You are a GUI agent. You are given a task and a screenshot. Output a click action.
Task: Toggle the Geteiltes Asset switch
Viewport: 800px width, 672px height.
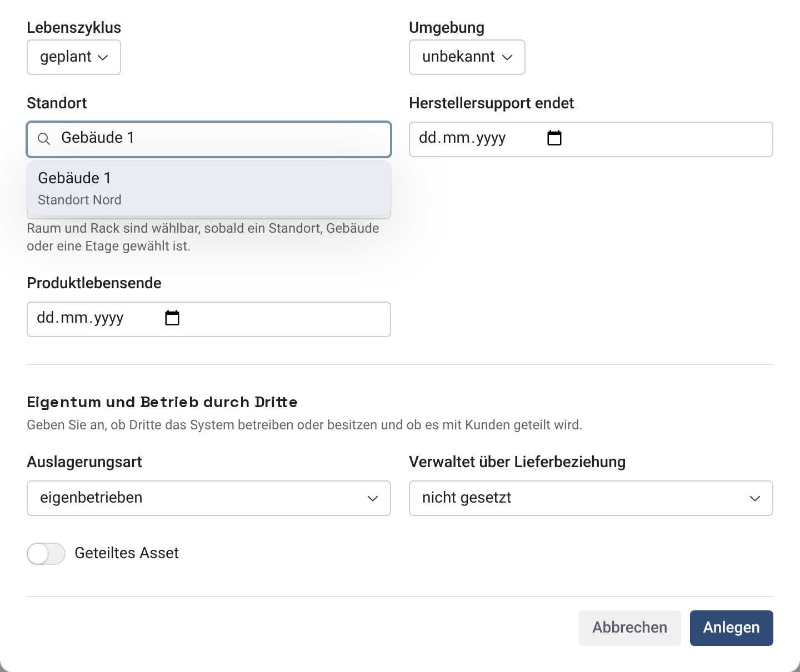click(x=46, y=554)
